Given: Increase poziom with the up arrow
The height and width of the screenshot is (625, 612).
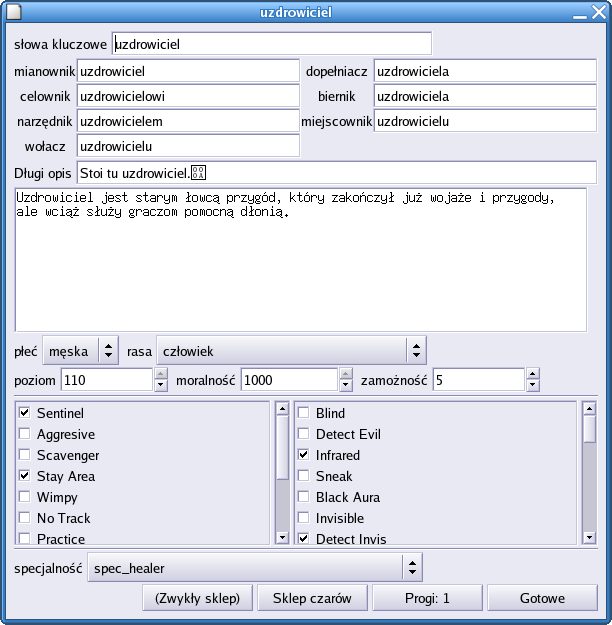Looking at the screenshot, I should [161, 374].
